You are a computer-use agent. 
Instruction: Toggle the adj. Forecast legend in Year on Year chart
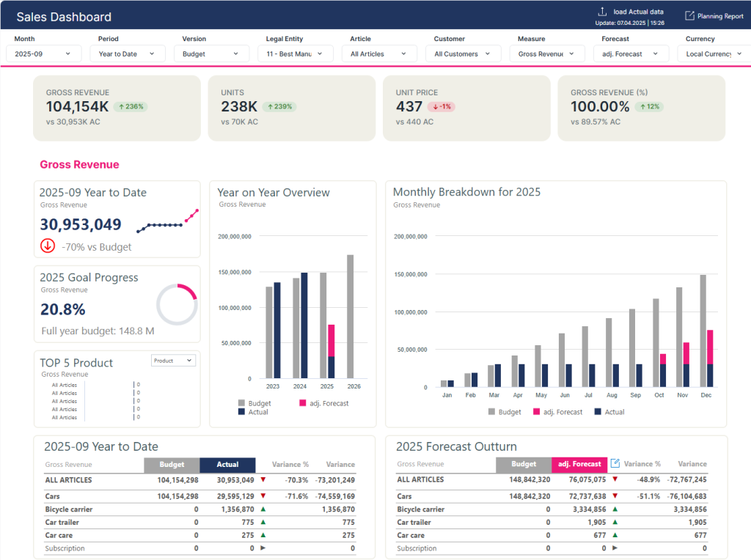click(x=323, y=403)
